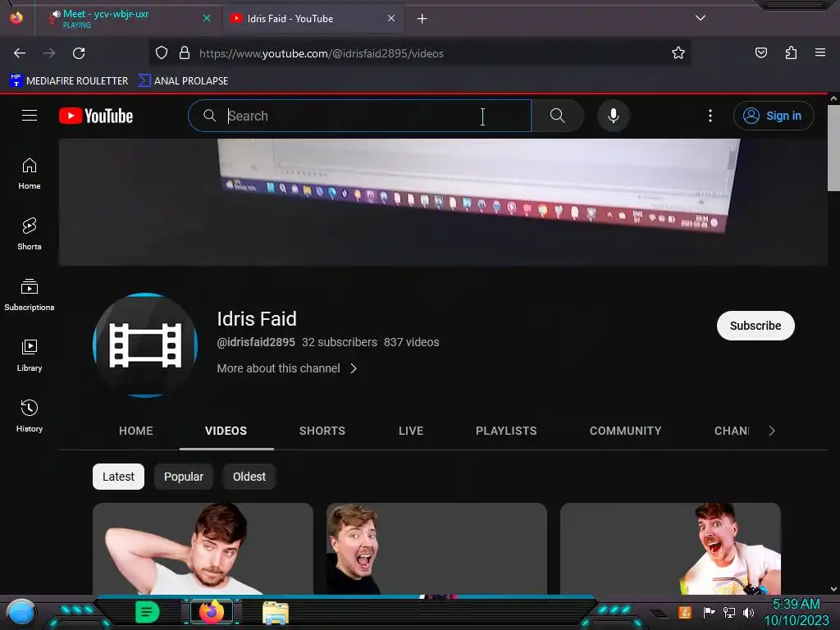Click the orange Java tray icon
The width and height of the screenshot is (840, 630).
(x=685, y=612)
